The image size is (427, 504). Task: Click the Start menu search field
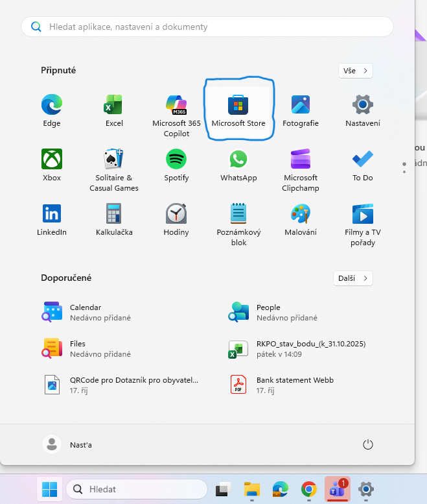207,27
